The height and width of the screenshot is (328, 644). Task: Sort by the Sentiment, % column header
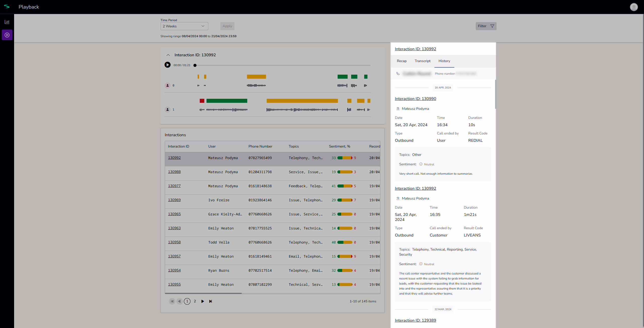[339, 146]
